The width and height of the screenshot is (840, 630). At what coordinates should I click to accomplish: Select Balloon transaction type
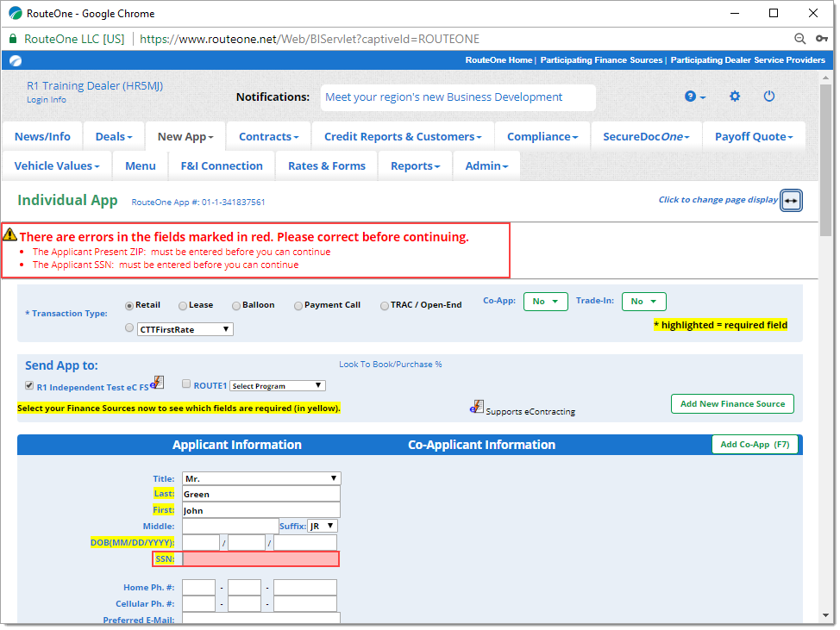tap(236, 306)
